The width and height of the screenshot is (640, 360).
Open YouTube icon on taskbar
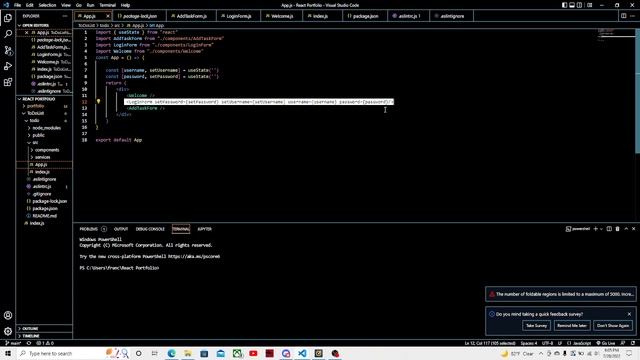(253, 353)
